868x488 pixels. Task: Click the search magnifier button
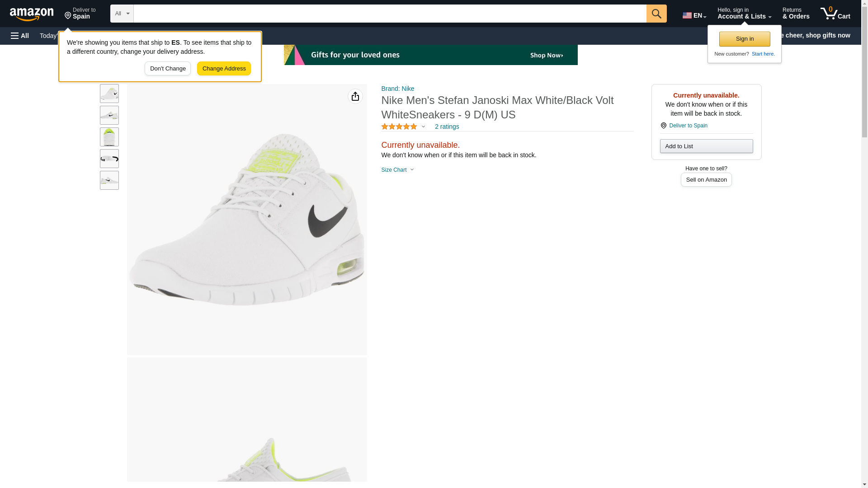(x=656, y=14)
